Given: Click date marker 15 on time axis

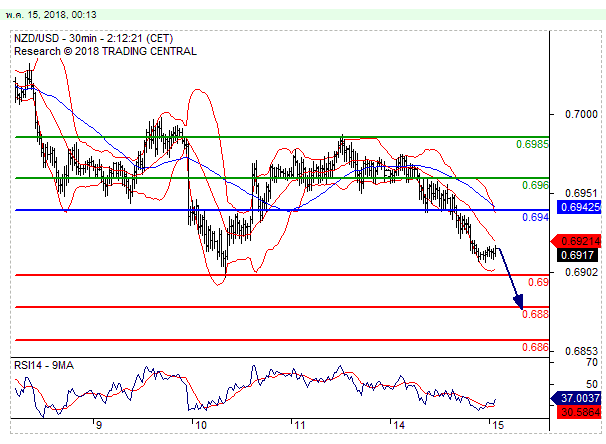Looking at the screenshot, I should point(498,425).
